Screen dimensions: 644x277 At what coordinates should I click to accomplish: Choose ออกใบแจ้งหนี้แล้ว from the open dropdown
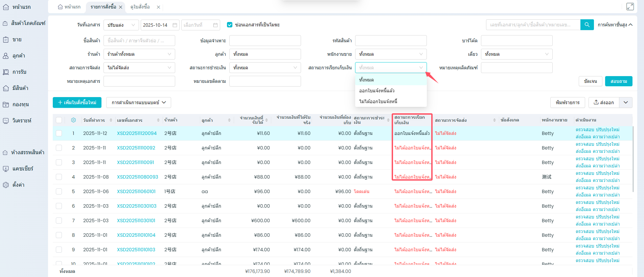point(377,91)
